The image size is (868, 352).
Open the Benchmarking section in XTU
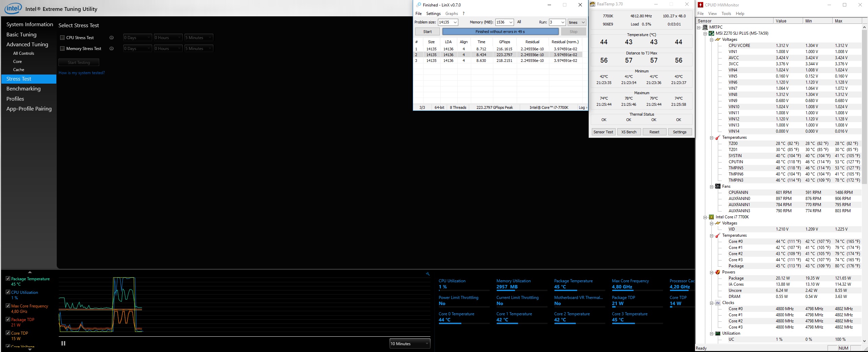click(x=23, y=89)
